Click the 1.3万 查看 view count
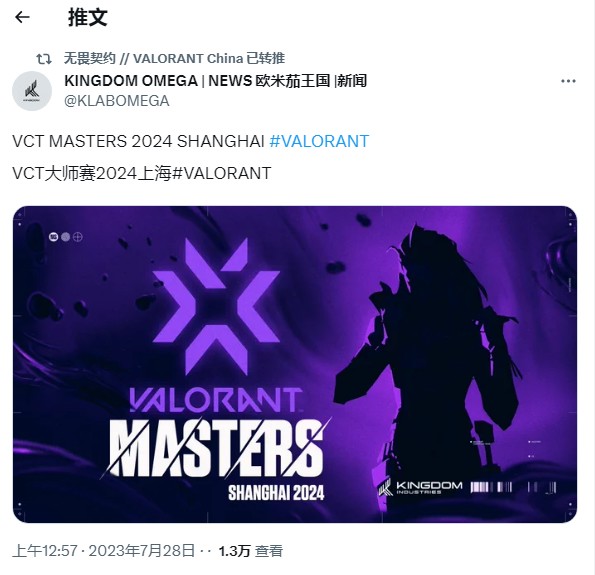The height and width of the screenshot is (575, 595). click(250, 551)
